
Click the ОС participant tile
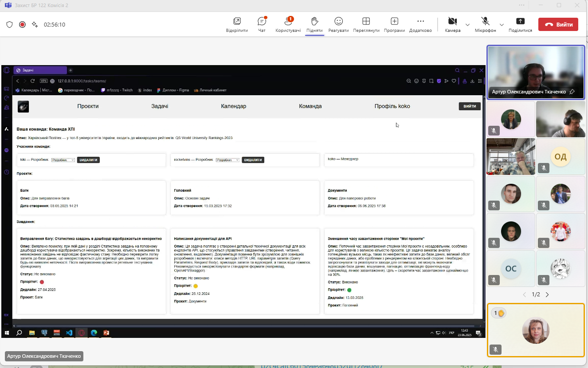click(511, 269)
